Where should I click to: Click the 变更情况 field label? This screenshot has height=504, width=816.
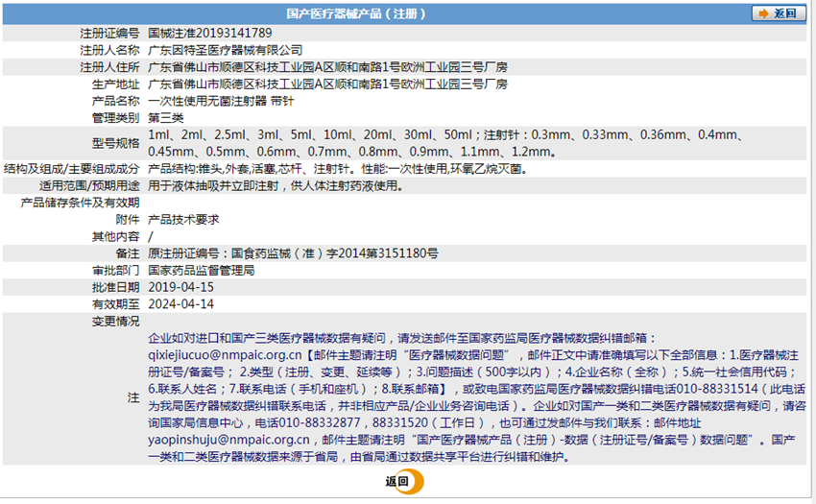click(x=115, y=322)
